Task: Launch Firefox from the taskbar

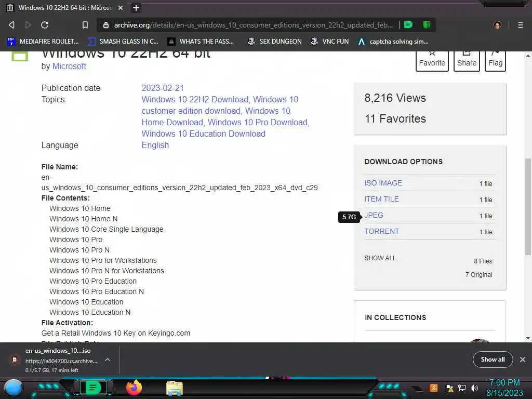Action: (x=134, y=388)
